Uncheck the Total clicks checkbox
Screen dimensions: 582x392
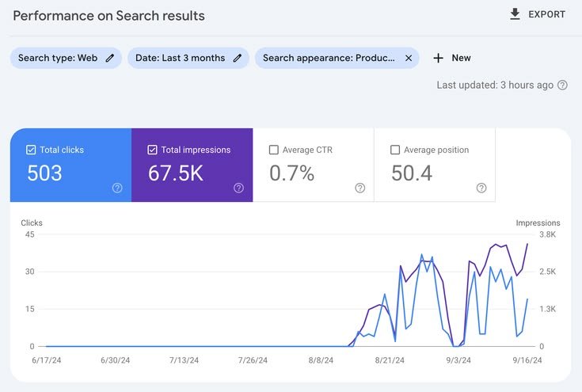pos(31,150)
